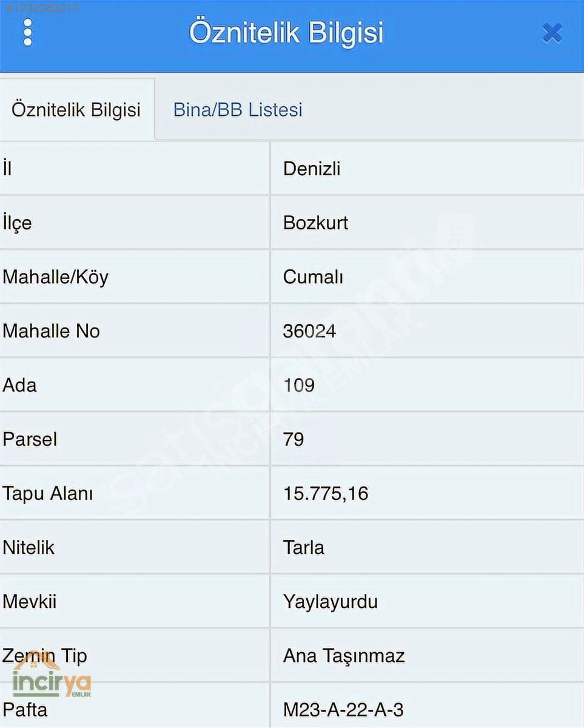Click the Ana Taşınmaz value

(344, 656)
